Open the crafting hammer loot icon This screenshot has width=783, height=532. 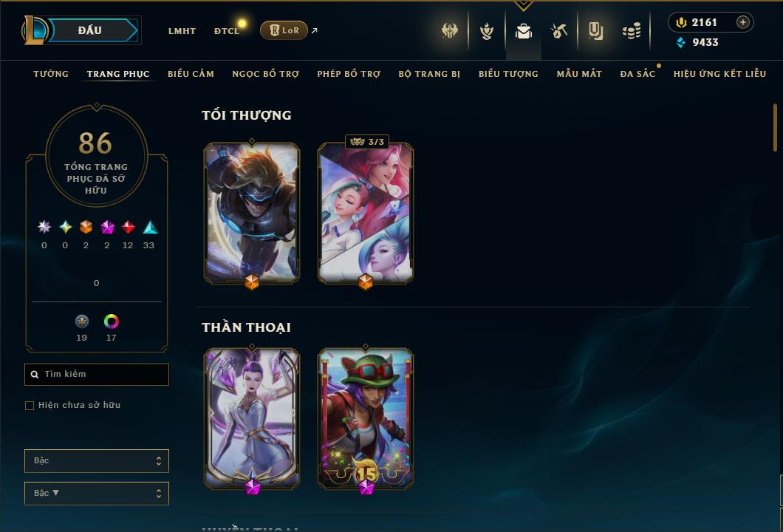tap(558, 31)
